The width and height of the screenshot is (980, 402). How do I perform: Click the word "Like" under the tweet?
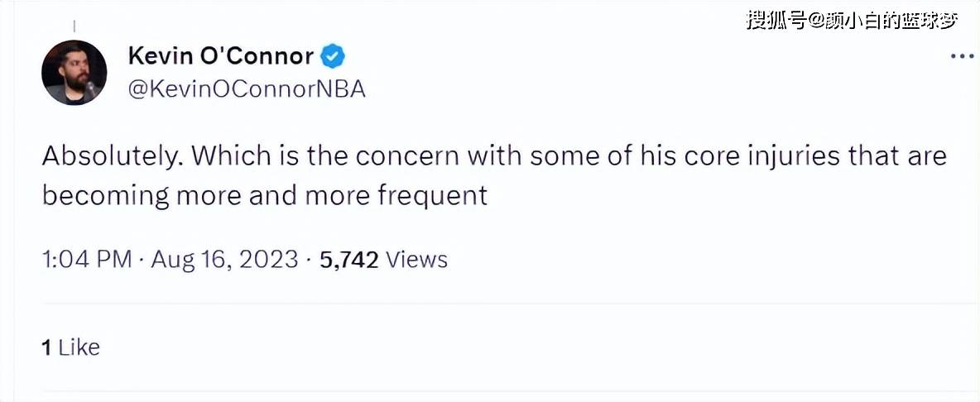pos(79,347)
